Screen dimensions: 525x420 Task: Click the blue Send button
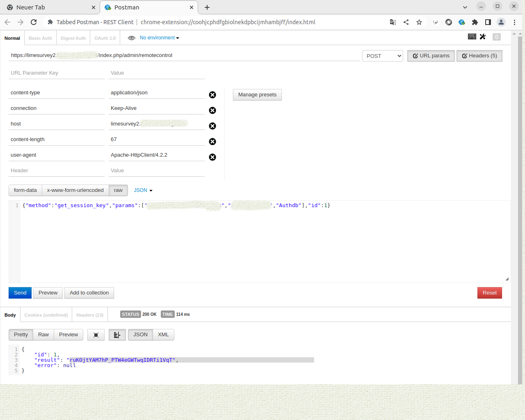[x=20, y=293]
